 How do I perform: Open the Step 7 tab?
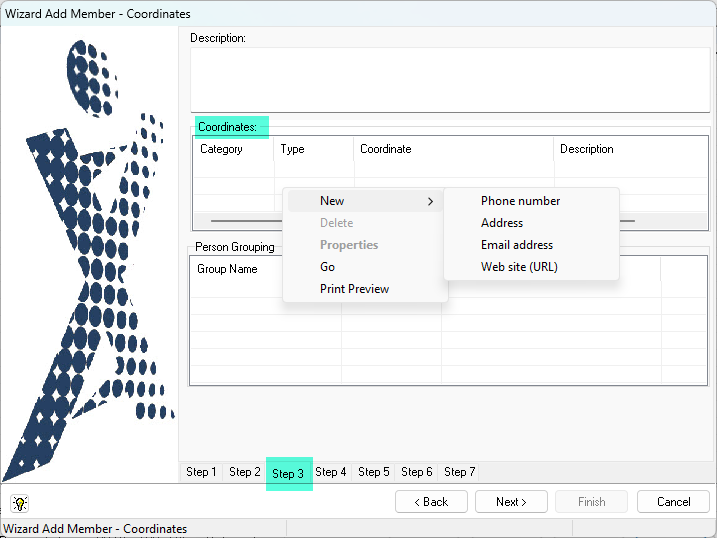(460, 472)
